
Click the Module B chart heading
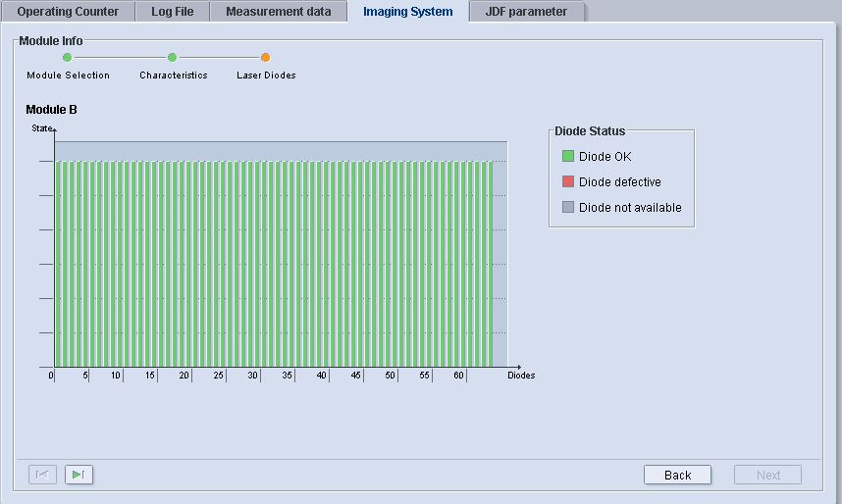point(51,110)
